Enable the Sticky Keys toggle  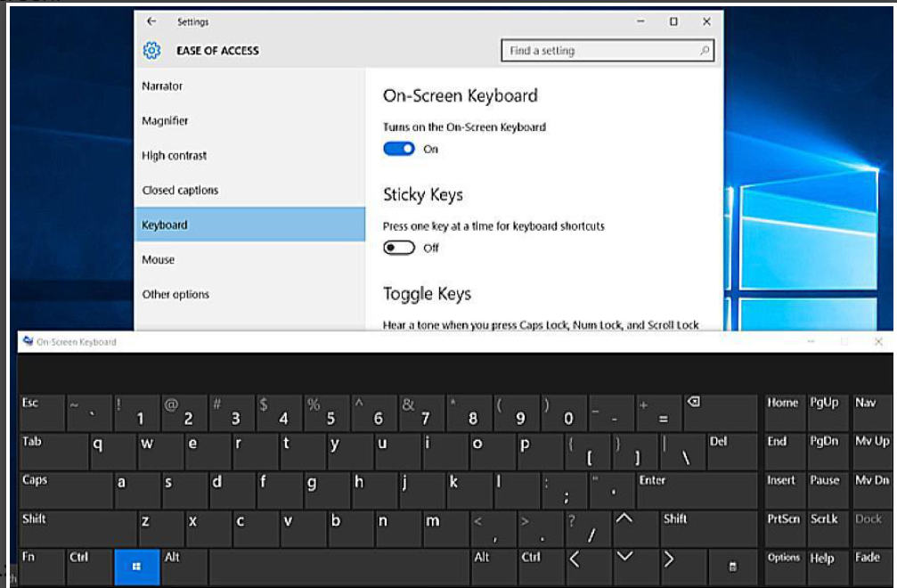pyautogui.click(x=399, y=248)
